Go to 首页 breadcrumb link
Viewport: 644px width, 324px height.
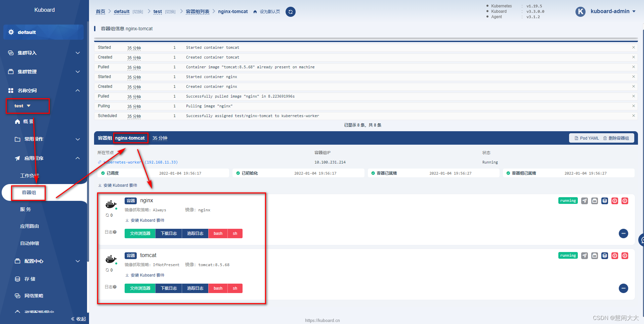[100, 11]
